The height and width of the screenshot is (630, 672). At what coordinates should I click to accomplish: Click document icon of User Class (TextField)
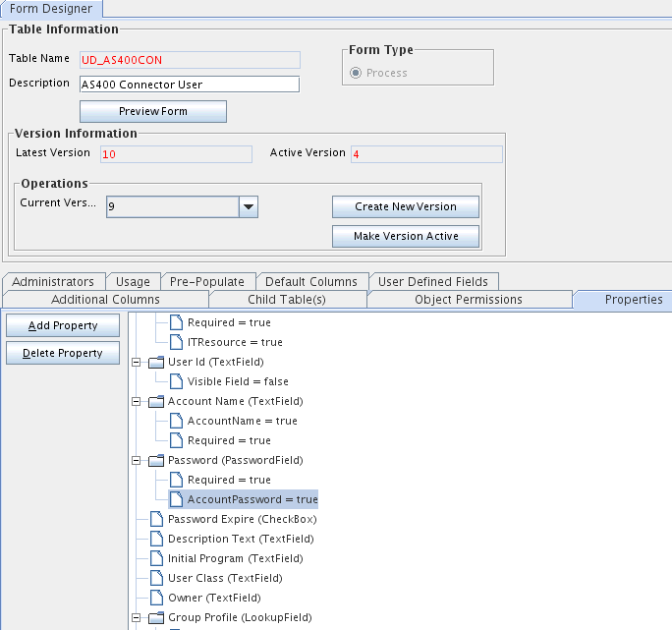[x=156, y=579]
